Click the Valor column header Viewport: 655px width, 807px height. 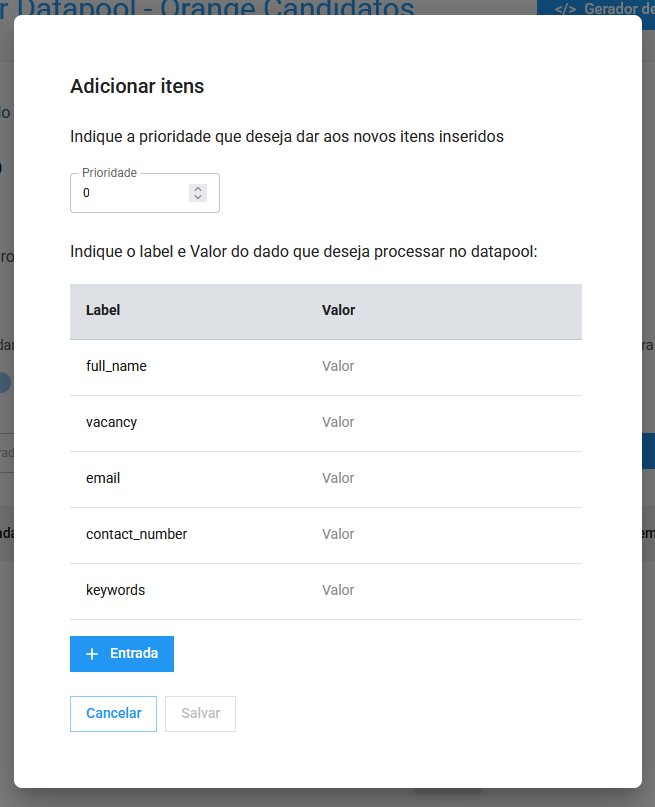[x=339, y=311]
